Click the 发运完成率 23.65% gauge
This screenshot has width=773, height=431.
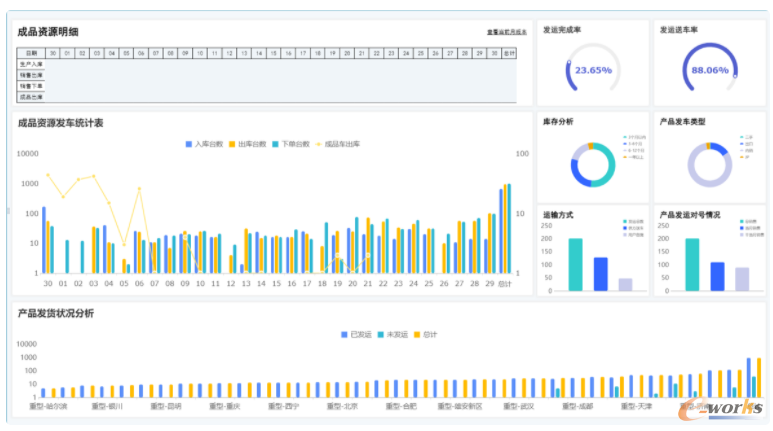click(592, 70)
